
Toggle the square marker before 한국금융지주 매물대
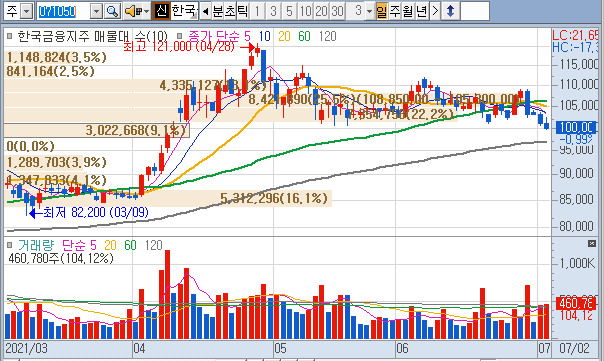coord(10,36)
